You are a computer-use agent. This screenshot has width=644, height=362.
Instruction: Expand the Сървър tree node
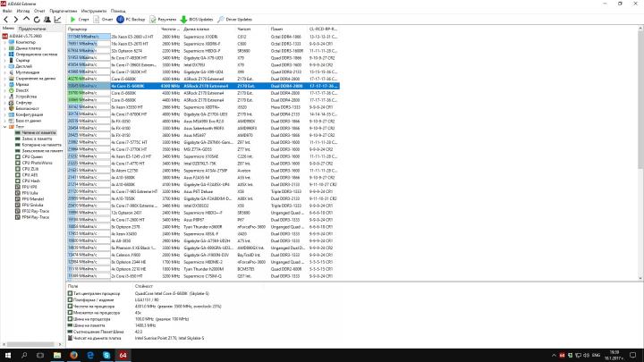(x=5, y=61)
